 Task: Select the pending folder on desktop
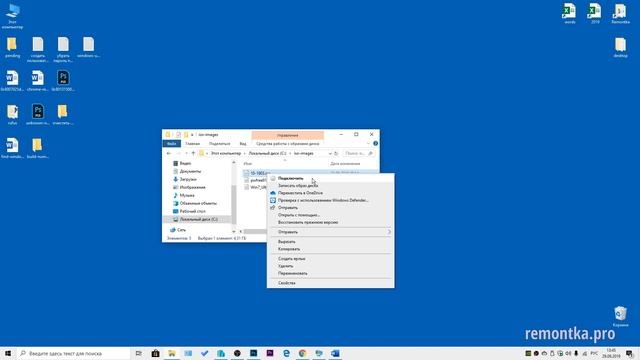click(12, 47)
